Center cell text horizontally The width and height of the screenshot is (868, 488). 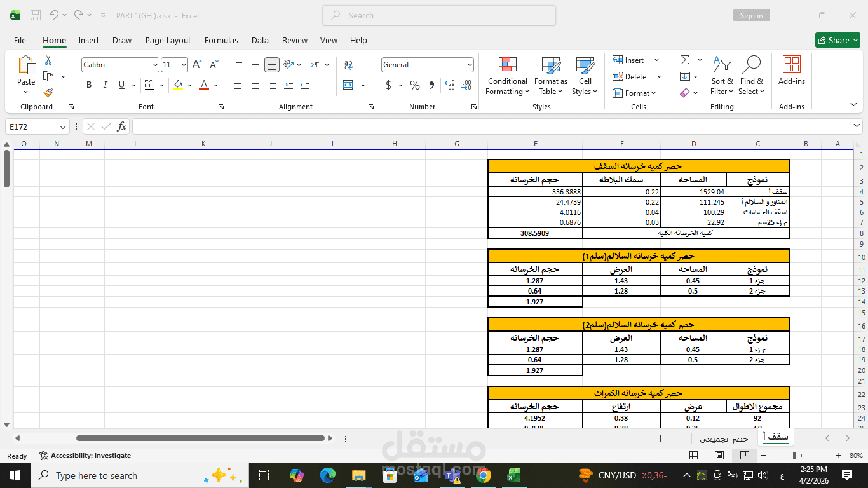(255, 85)
